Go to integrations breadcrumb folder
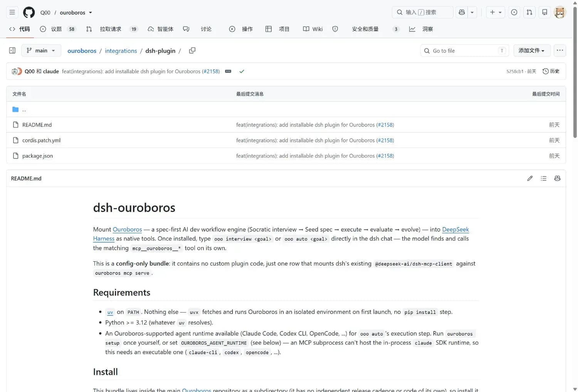578x392 pixels. (121, 51)
